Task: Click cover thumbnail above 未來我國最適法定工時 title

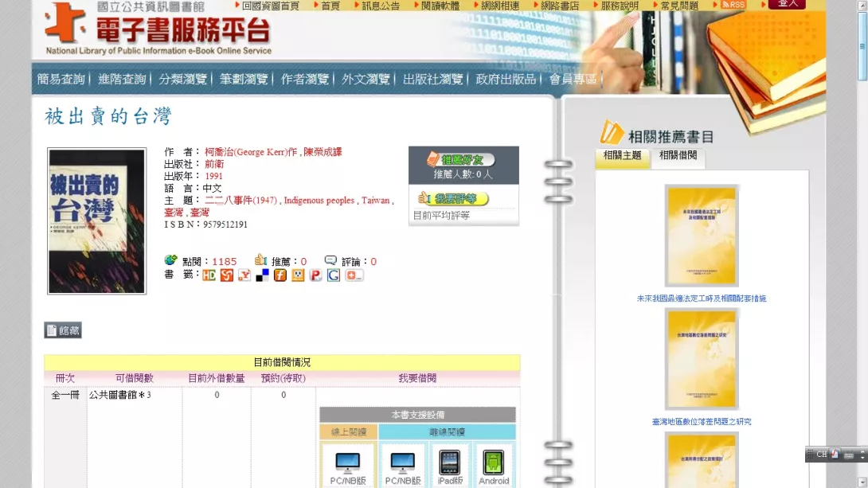Action: (x=702, y=236)
